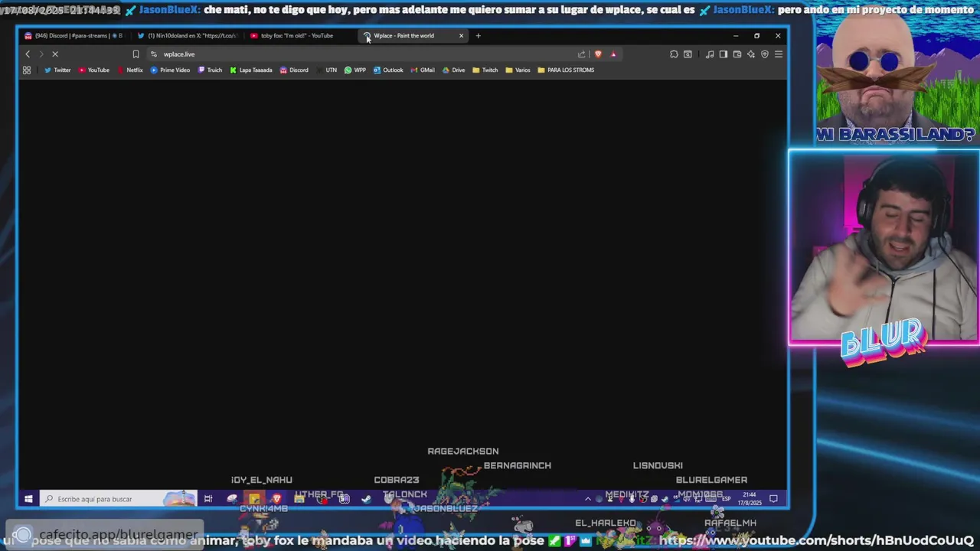
Task: Open the taskbar clock showing 21:44
Action: pyautogui.click(x=750, y=499)
